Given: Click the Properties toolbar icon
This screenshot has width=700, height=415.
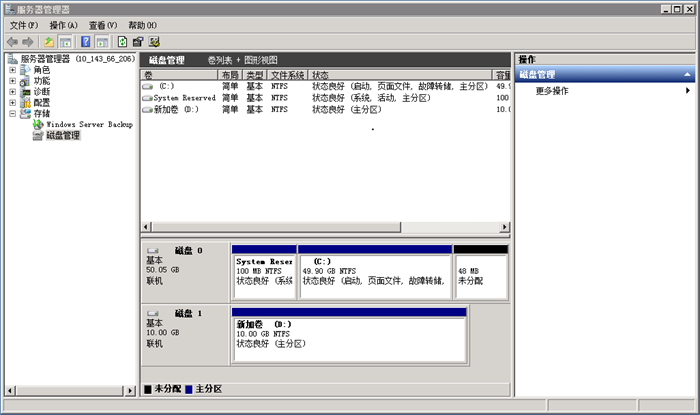Looking at the screenshot, I should click(138, 42).
